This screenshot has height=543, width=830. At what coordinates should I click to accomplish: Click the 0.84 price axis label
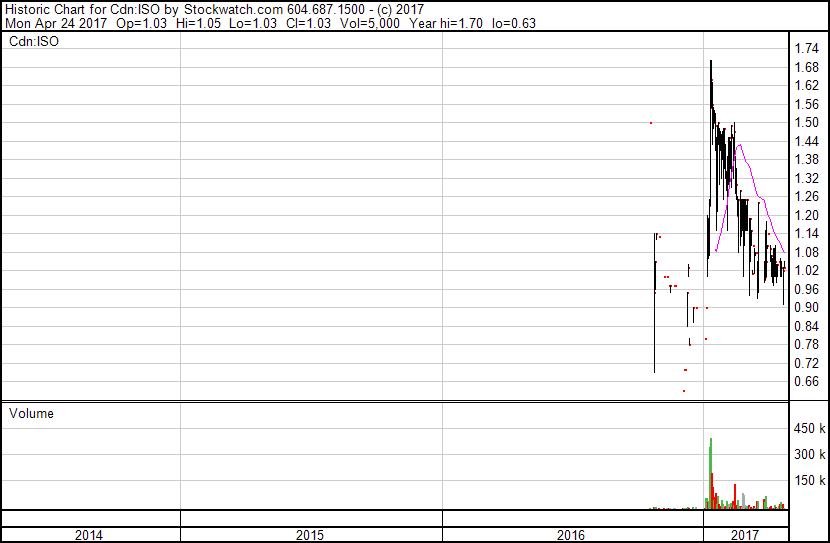[x=807, y=326]
